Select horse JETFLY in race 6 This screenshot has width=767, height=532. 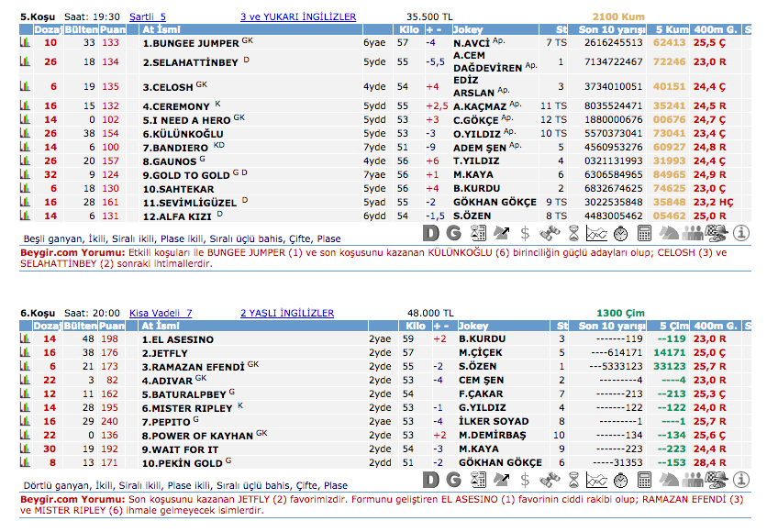[165, 352]
